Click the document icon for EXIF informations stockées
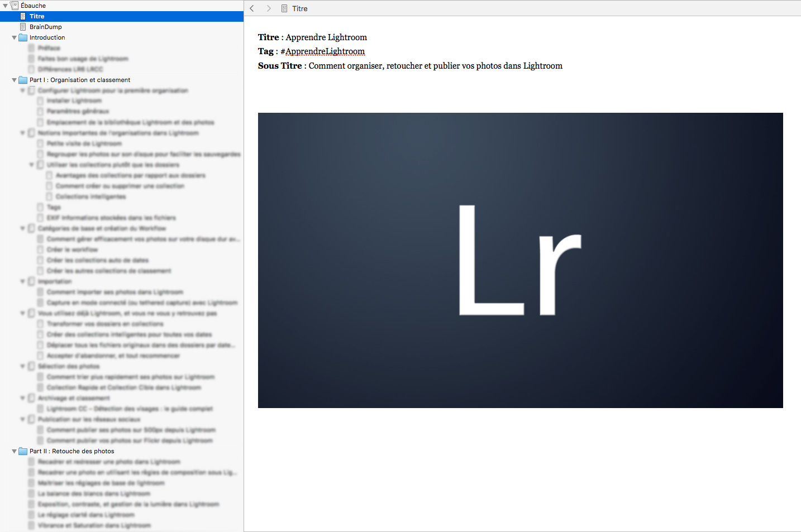The image size is (801, 532). (40, 217)
